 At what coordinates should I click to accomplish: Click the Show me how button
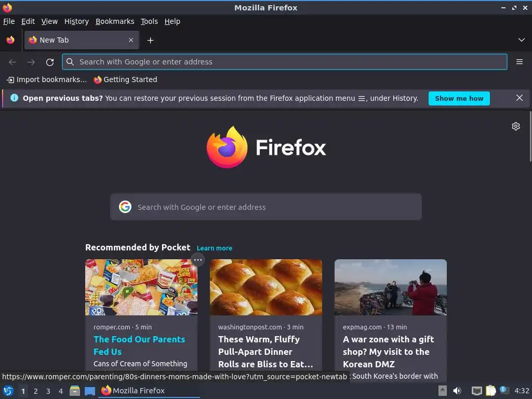[x=459, y=98]
